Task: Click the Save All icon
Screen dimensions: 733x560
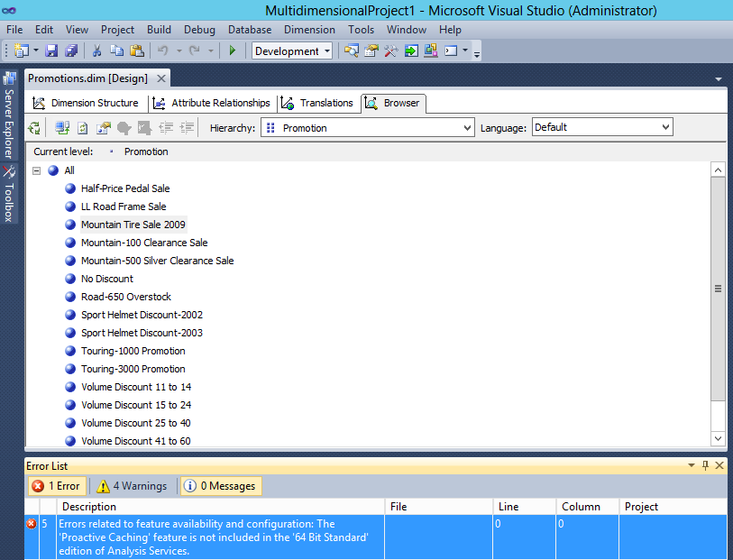Action: point(71,50)
